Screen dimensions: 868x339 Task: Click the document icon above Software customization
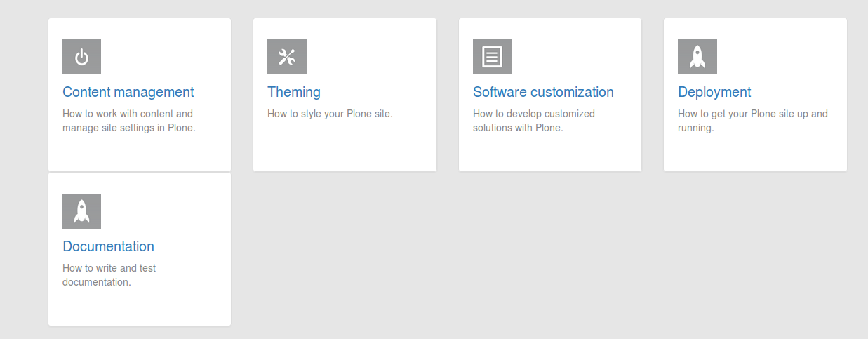click(x=492, y=57)
